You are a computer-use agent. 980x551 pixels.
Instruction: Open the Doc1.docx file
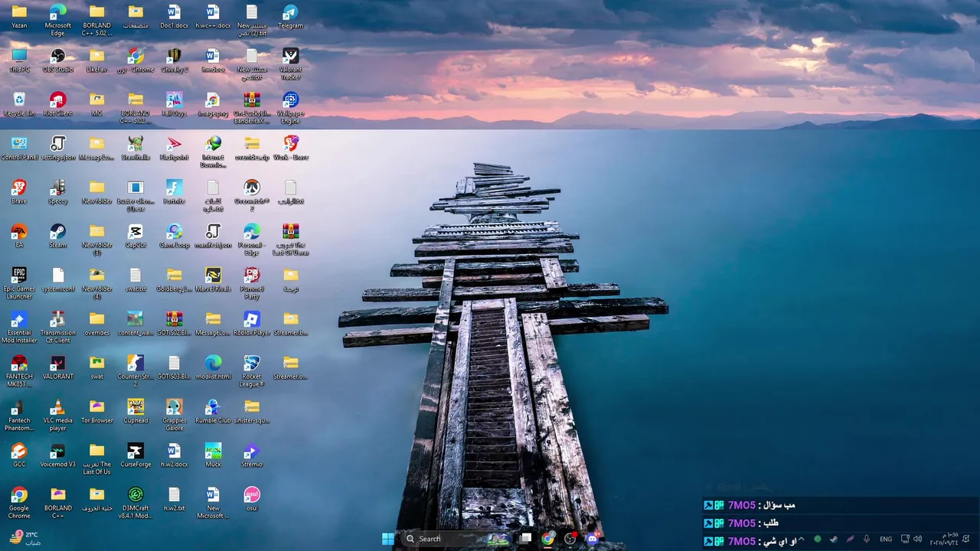[174, 17]
